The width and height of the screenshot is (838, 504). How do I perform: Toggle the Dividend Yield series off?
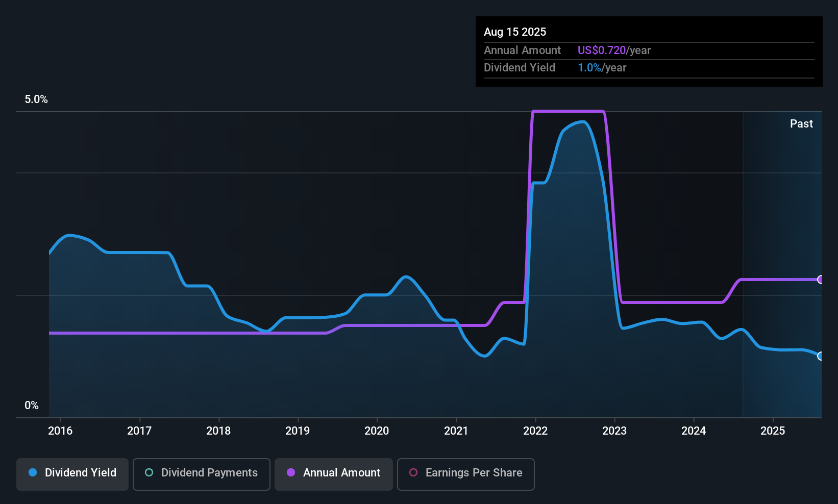coord(72,473)
